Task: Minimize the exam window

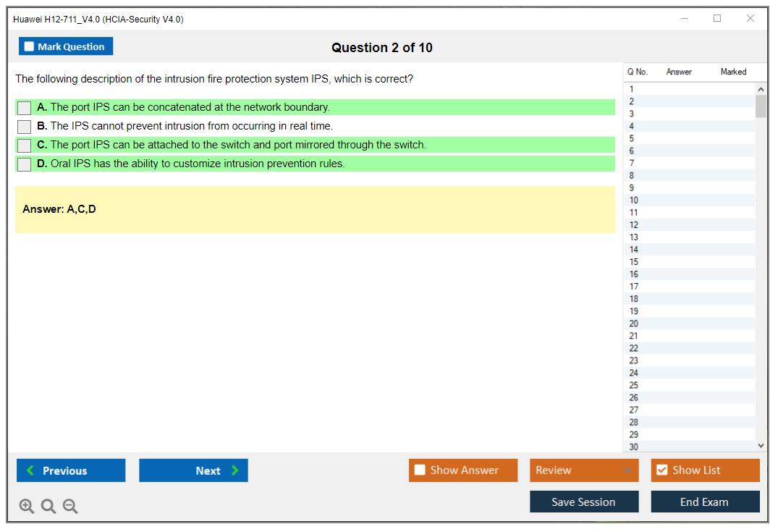Action: click(x=685, y=19)
